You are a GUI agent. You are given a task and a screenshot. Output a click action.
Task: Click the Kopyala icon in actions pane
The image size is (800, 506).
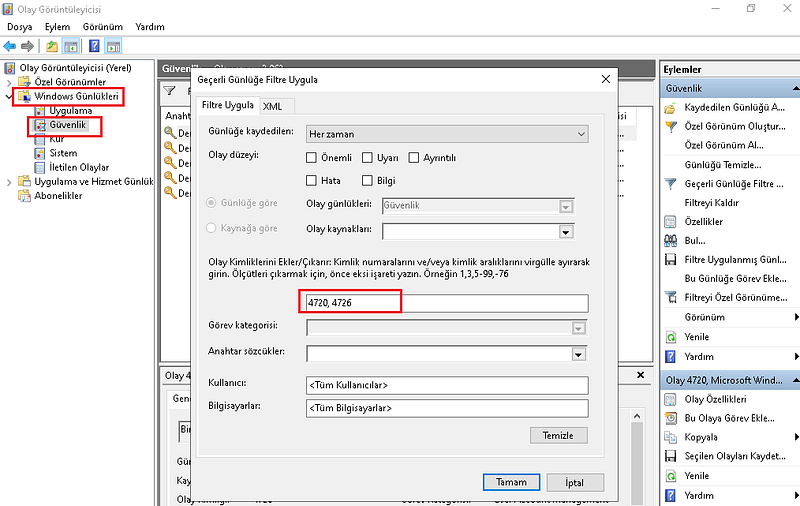coord(670,437)
